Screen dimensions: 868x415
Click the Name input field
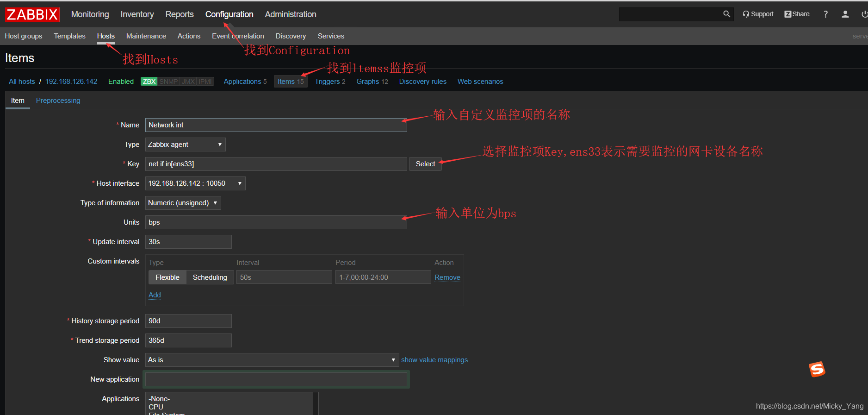[x=276, y=125]
